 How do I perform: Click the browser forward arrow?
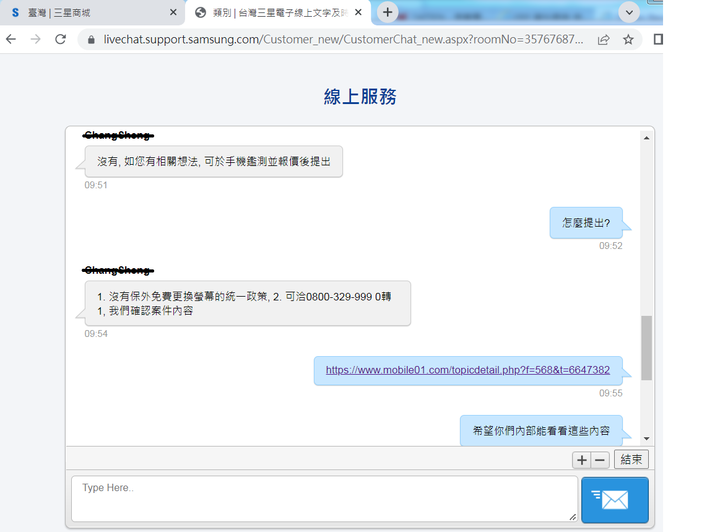click(x=35, y=39)
